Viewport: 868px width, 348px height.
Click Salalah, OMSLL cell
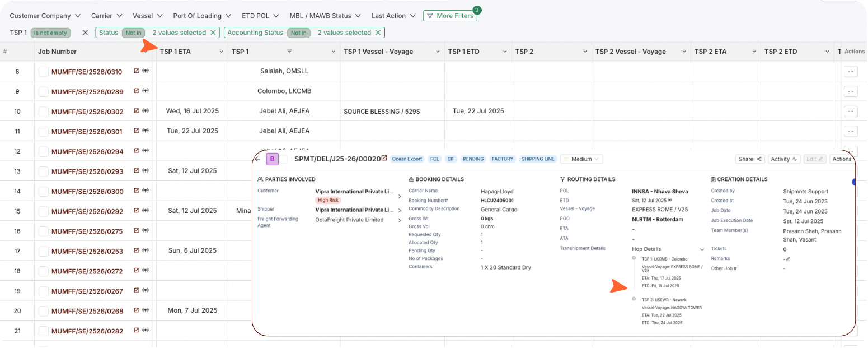(284, 71)
